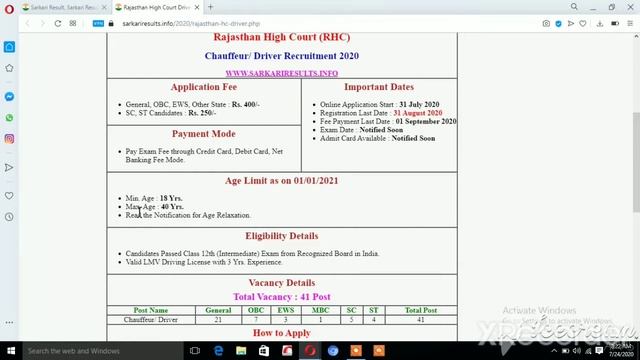
Task: Add page to bookmarks heart icon
Action: pos(583,24)
